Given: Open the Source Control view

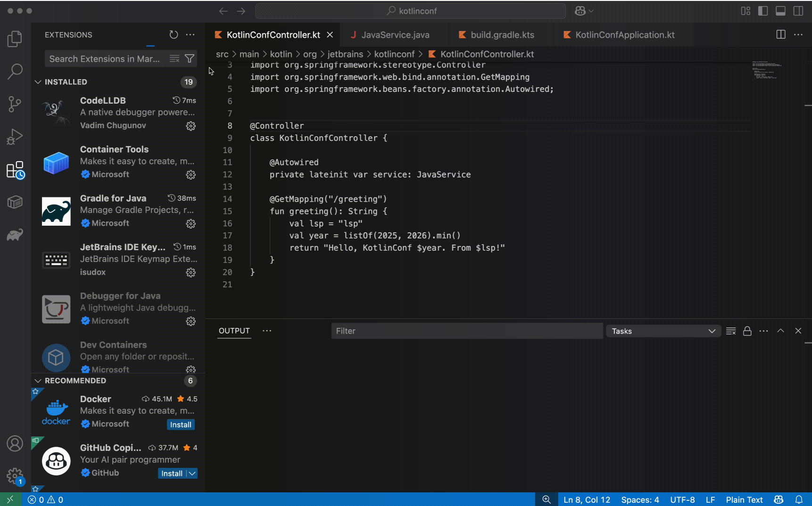Looking at the screenshot, I should (15, 104).
